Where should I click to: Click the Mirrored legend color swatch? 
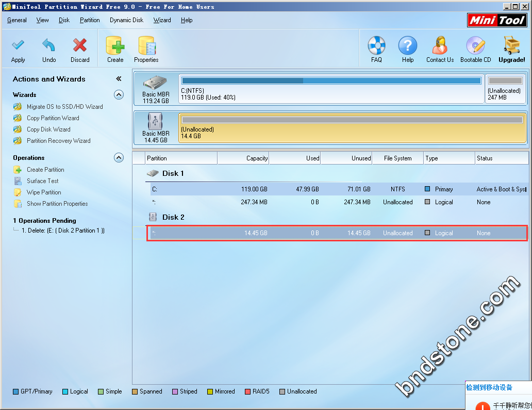[210, 391]
